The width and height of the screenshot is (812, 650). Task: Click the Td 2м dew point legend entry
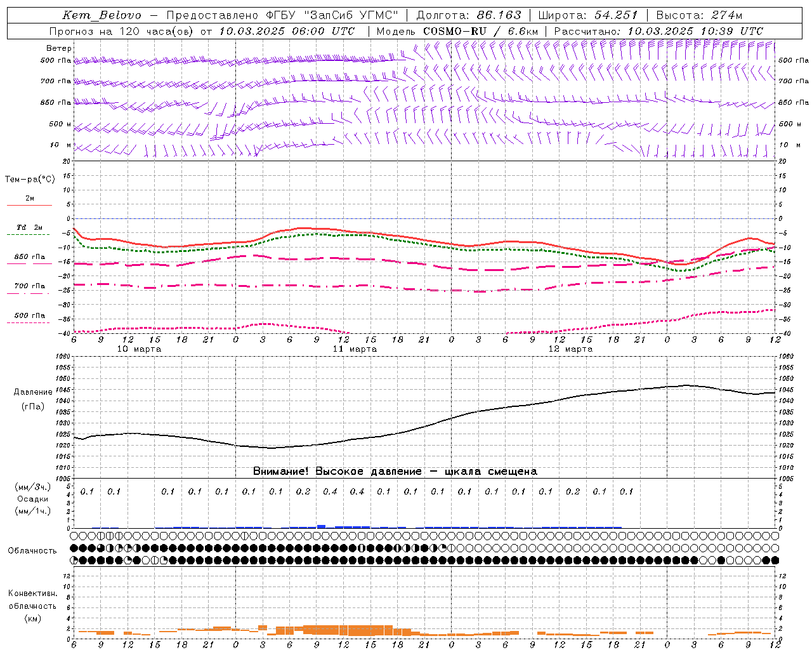pos(29,227)
